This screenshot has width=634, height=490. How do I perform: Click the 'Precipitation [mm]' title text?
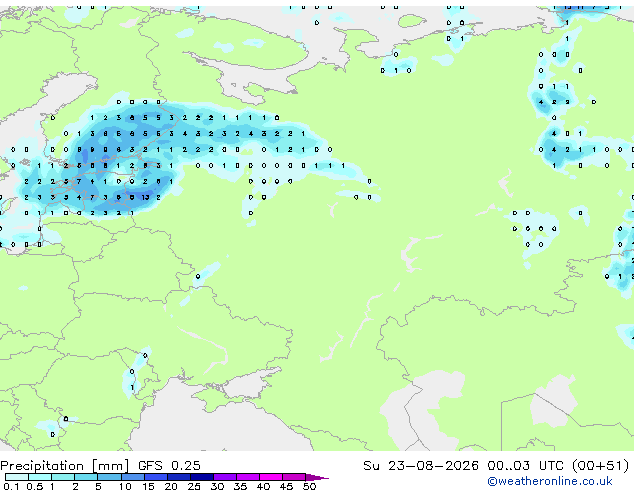click(65, 466)
